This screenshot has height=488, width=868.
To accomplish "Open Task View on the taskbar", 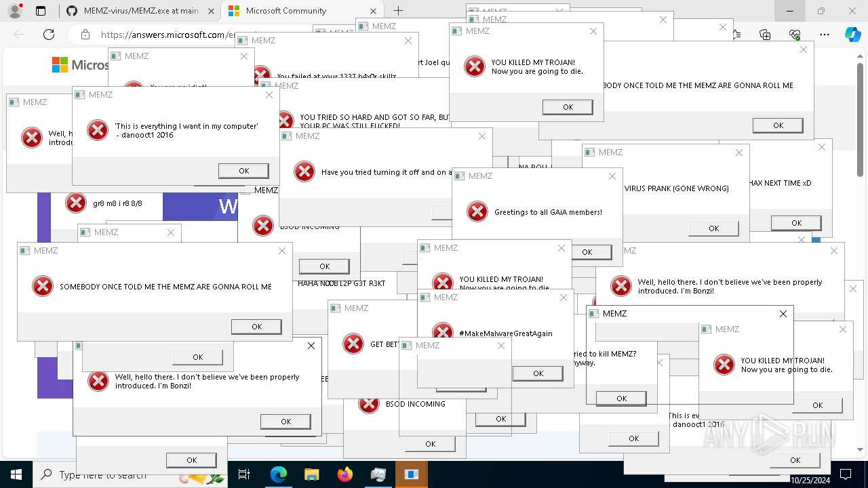I will point(244,474).
